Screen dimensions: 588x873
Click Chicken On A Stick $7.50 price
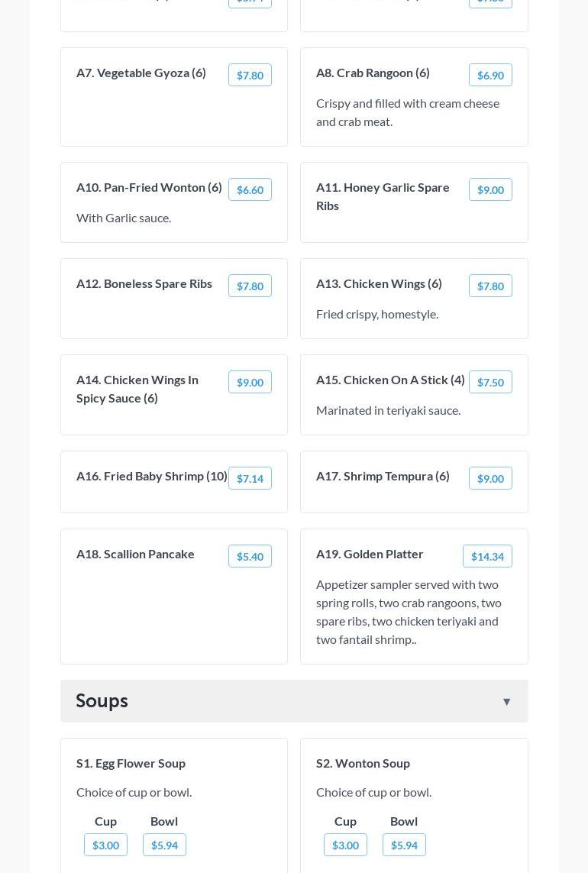[x=490, y=382]
